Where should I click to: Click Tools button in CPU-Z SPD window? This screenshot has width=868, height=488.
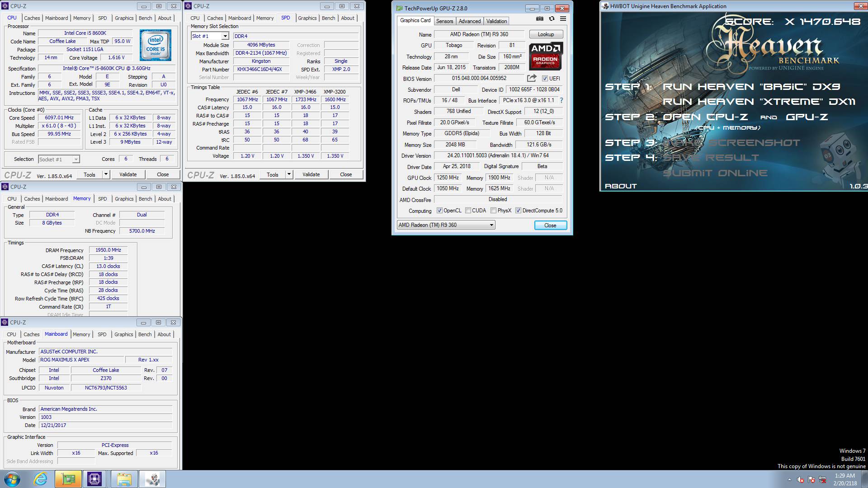pyautogui.click(x=273, y=174)
